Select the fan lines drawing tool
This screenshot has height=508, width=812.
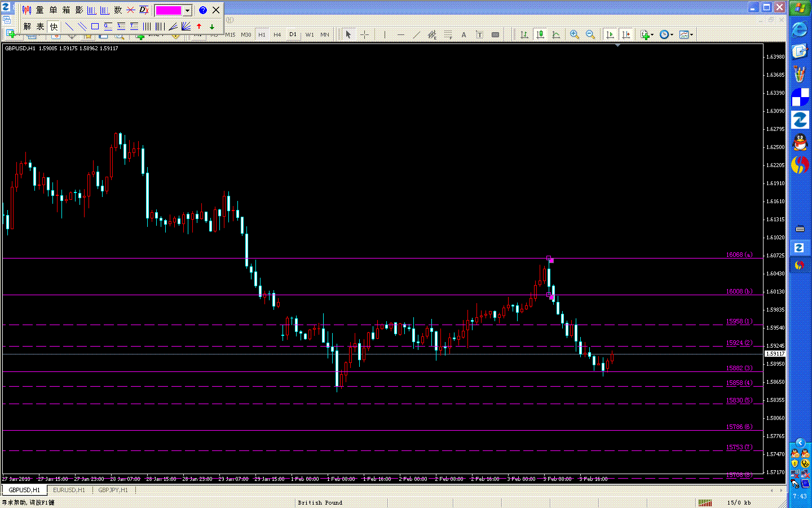[x=173, y=27]
